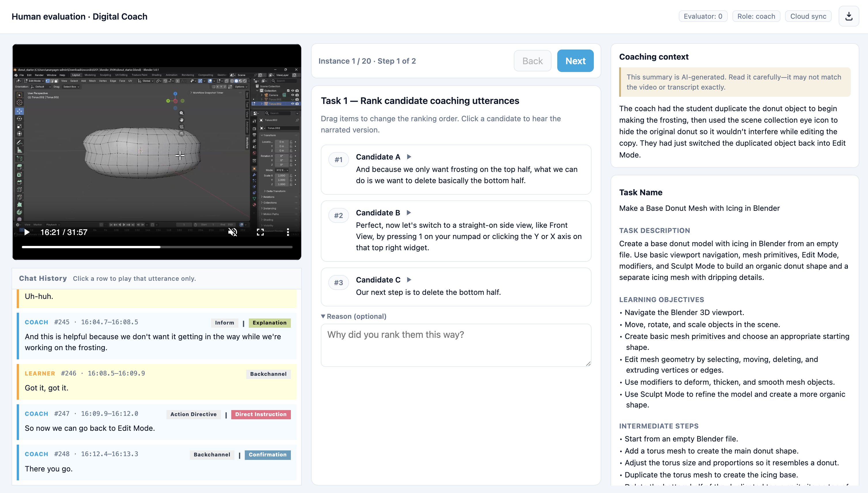
Task: Click the green 'Explanation' tag
Action: (270, 323)
